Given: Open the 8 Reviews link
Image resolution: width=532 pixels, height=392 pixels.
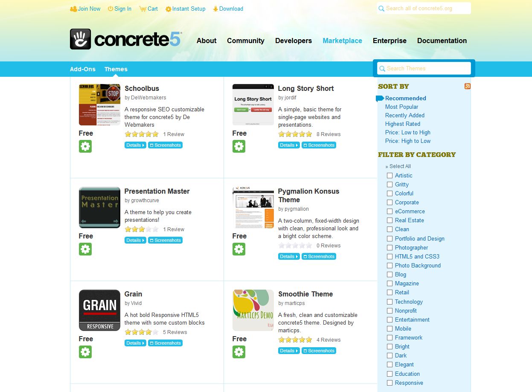Looking at the screenshot, I should [x=329, y=134].
